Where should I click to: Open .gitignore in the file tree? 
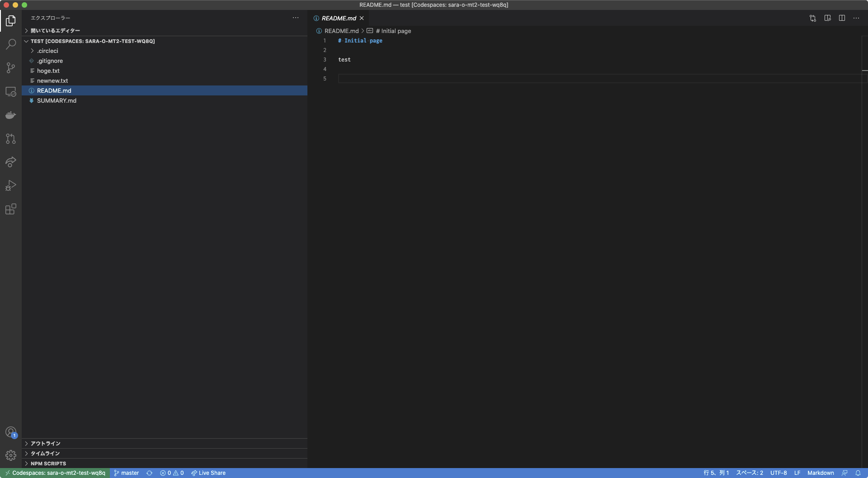point(165,61)
